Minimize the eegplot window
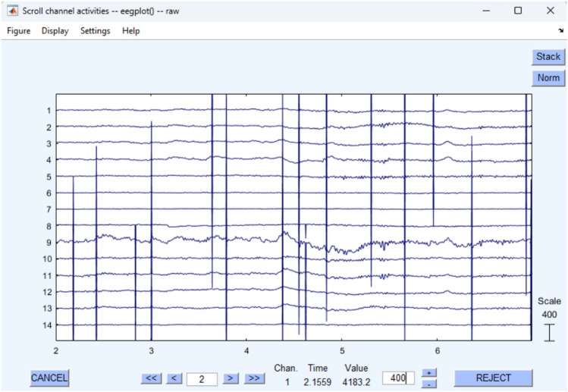 pyautogui.click(x=486, y=11)
